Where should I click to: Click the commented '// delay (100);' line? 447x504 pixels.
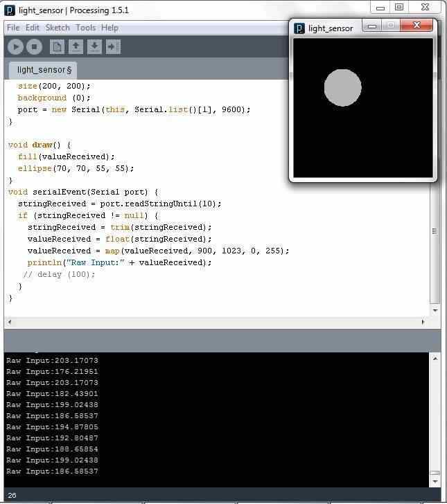point(59,274)
